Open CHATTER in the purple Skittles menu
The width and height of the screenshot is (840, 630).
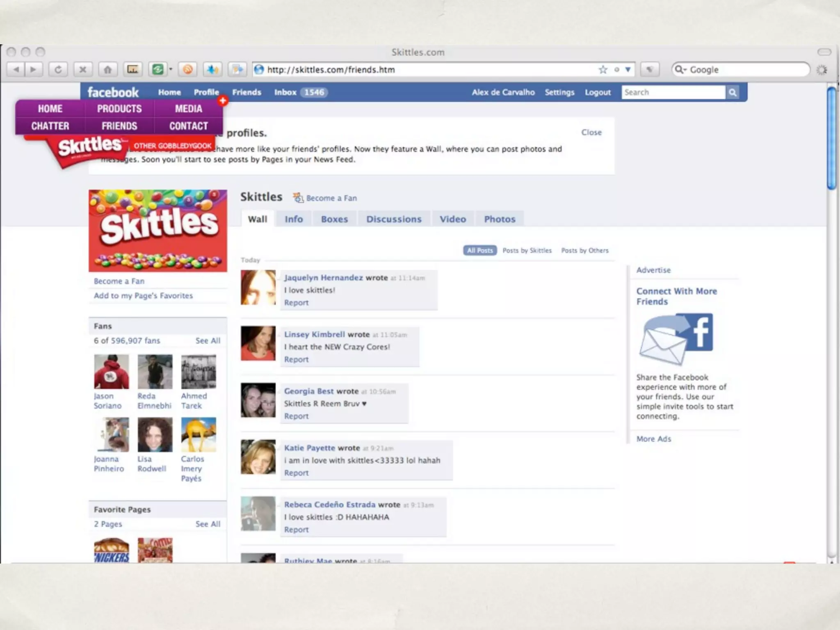[x=50, y=126]
